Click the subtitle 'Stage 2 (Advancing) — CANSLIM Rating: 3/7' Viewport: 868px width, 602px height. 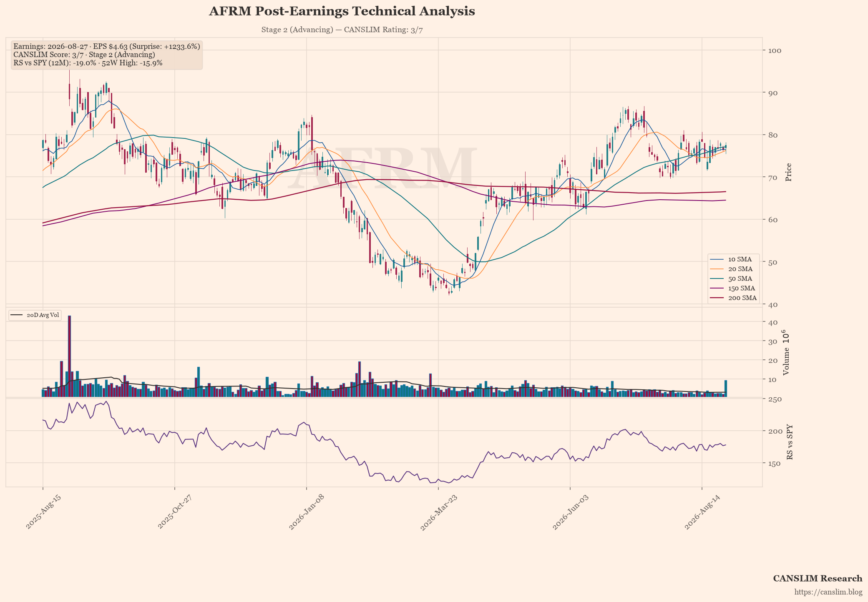[x=342, y=30]
